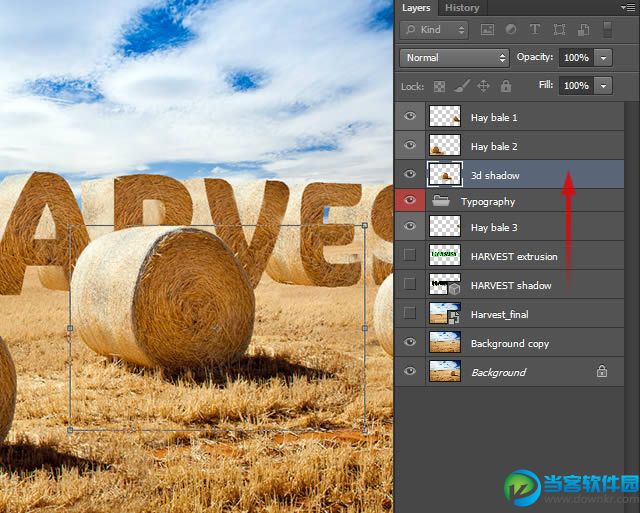640x513 pixels.
Task: Click the 'Hay bale 3' layer name
Action: tap(494, 228)
